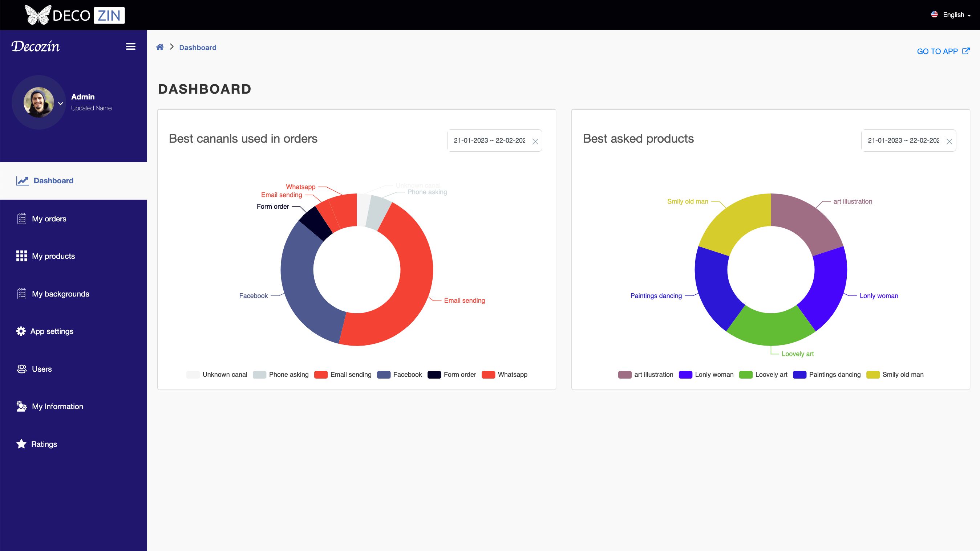
Task: Click the Ratings star icon
Action: click(x=21, y=444)
